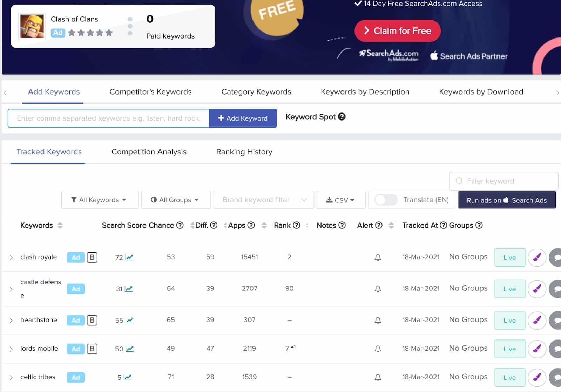Click brand B badge for lords mobile
Viewport: 561px width, 392px height.
[x=92, y=349]
